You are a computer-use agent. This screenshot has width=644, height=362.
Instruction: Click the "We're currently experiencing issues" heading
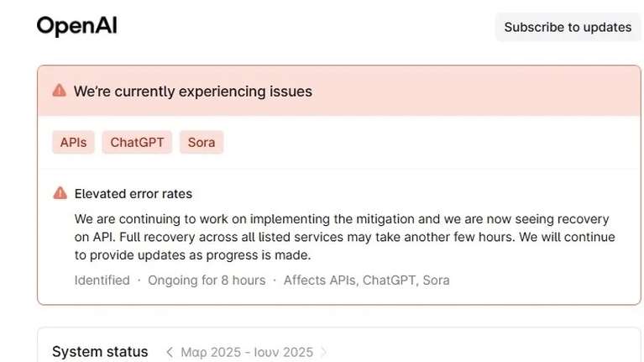[x=192, y=92]
